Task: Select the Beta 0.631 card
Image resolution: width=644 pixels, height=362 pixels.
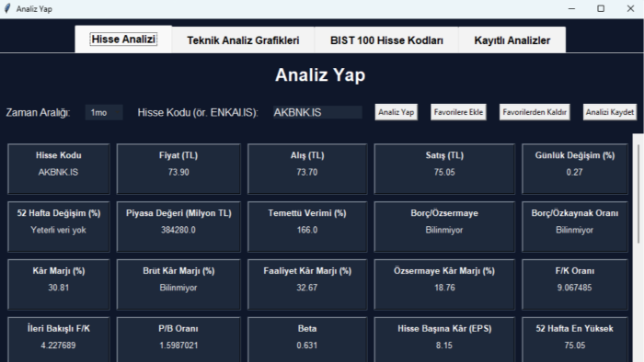Action: (307, 339)
